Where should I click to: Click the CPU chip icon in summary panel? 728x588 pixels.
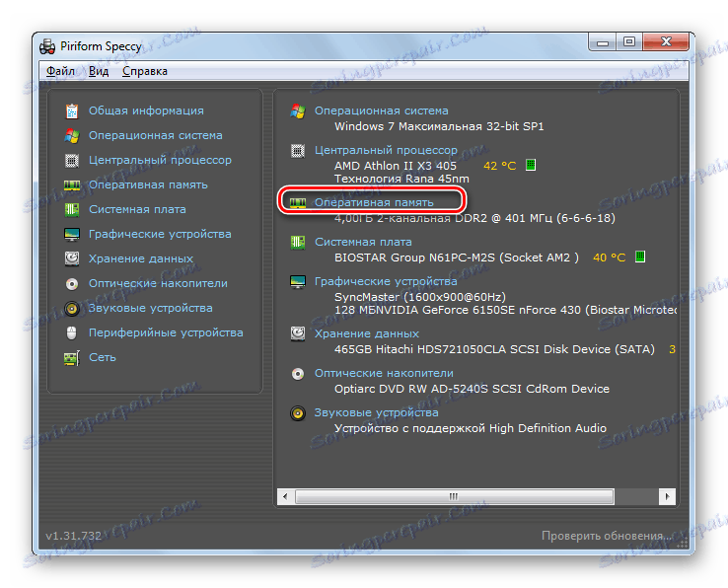(298, 151)
